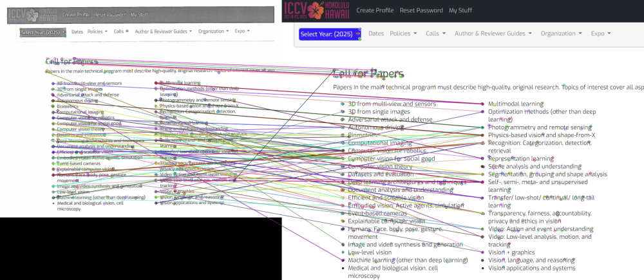Click 'Biometrics' in the grayscale page
644x280 pixels.
pos(68,106)
